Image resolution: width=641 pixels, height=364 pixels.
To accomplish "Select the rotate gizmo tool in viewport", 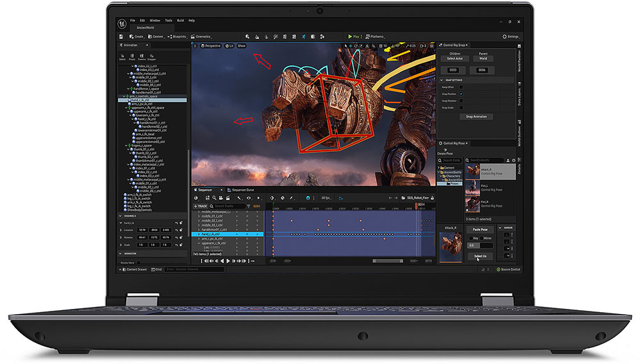I will pyautogui.click(x=356, y=46).
